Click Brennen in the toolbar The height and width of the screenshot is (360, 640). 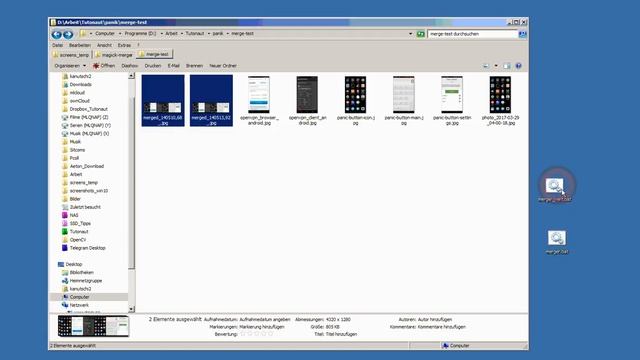click(x=194, y=66)
